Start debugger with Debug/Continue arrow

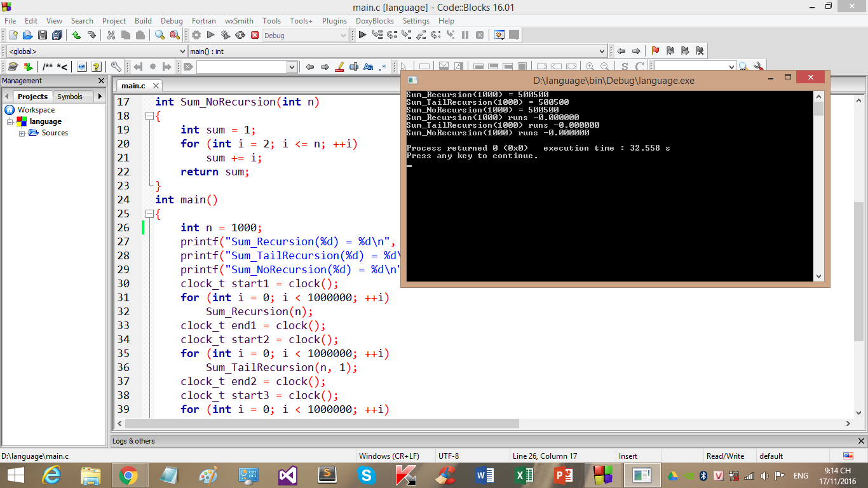362,36
